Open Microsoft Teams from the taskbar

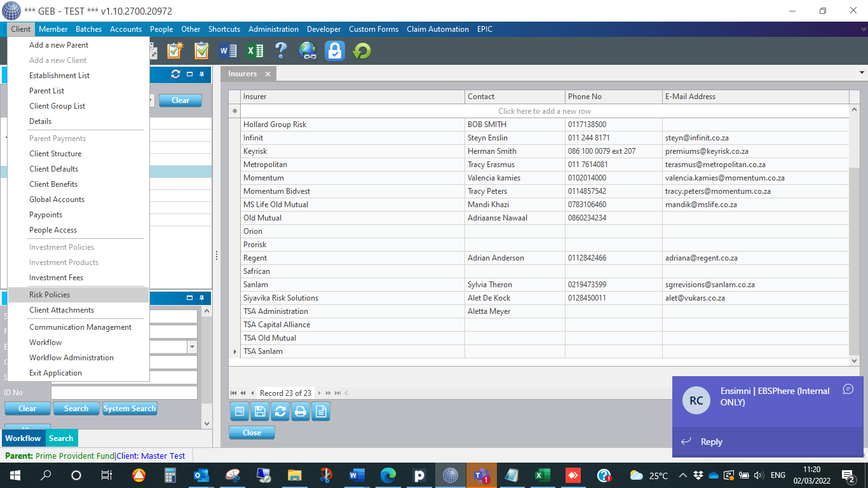point(481,475)
